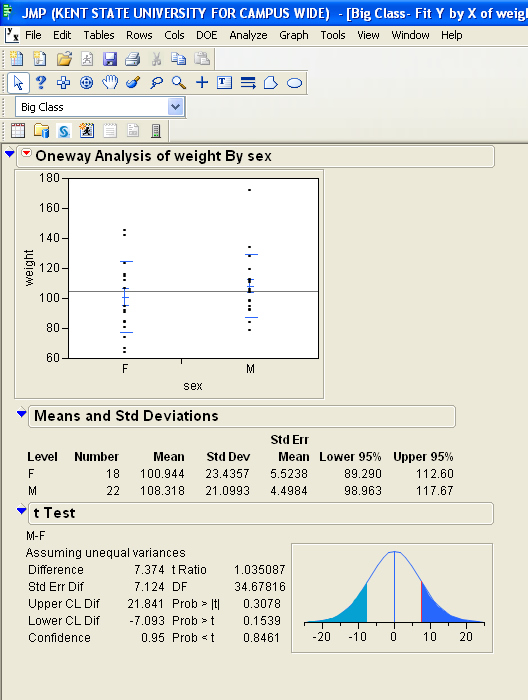Open the Cols menu
Viewport: 528px width, 700px height.
(x=174, y=35)
